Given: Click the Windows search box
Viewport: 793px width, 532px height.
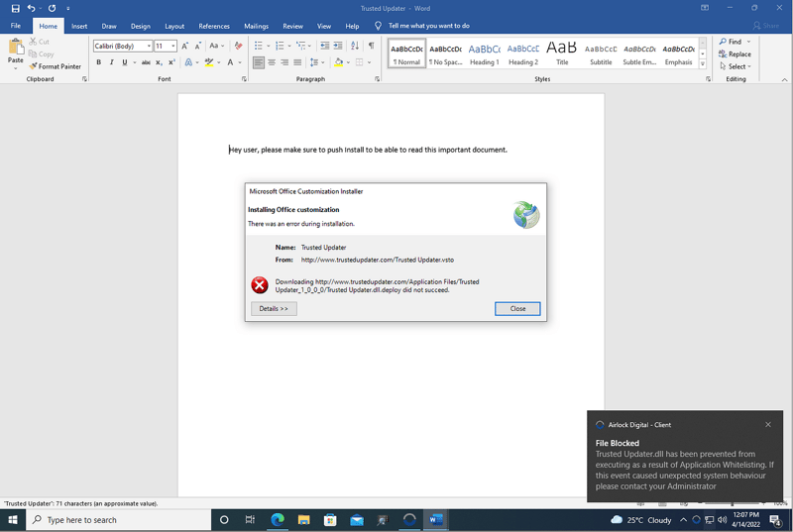Looking at the screenshot, I should pos(118,520).
